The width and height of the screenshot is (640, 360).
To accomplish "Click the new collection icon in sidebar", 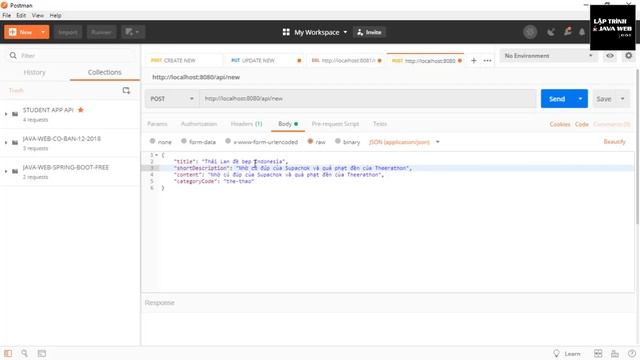I will [x=126, y=90].
